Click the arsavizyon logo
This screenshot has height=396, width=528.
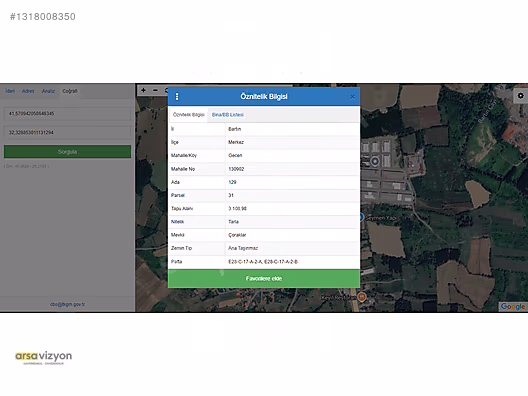43,358
